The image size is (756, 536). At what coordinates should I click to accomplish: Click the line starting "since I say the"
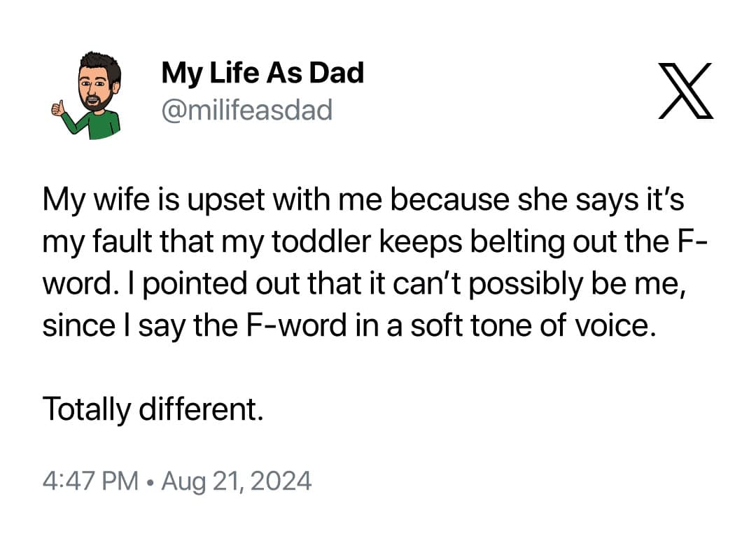(x=351, y=326)
